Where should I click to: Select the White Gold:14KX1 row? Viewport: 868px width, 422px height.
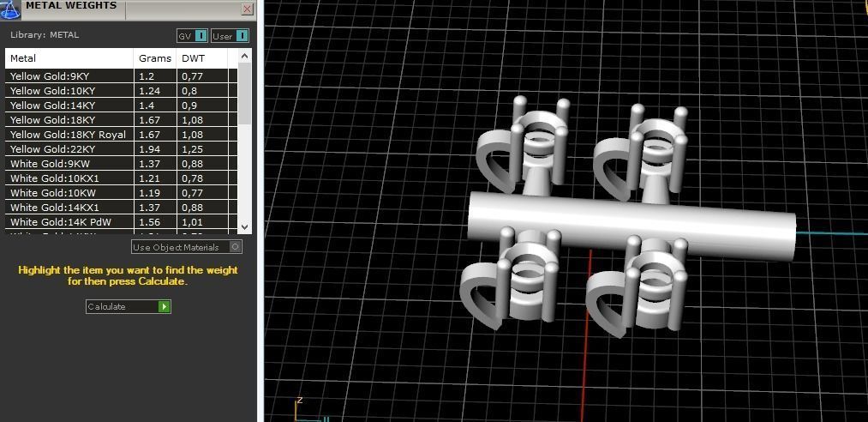pos(121,208)
